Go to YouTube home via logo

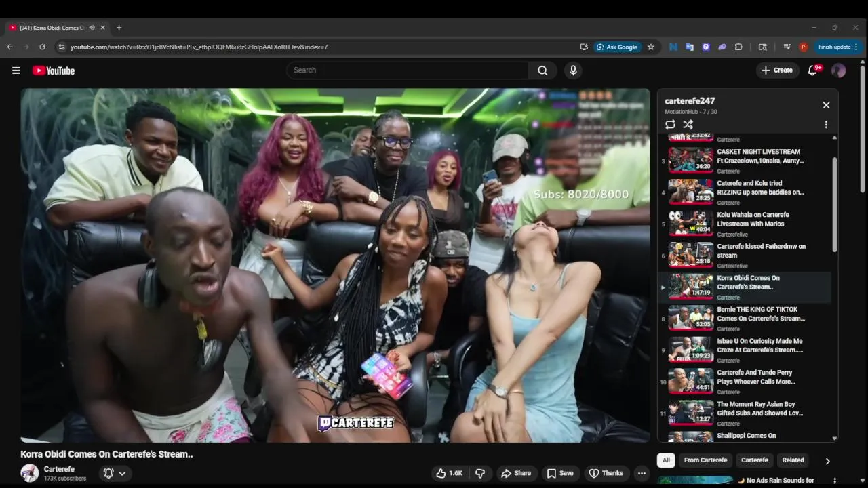click(54, 70)
